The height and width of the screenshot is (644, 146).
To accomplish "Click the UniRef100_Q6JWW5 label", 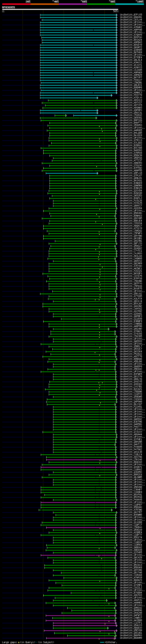I will coord(131,477).
